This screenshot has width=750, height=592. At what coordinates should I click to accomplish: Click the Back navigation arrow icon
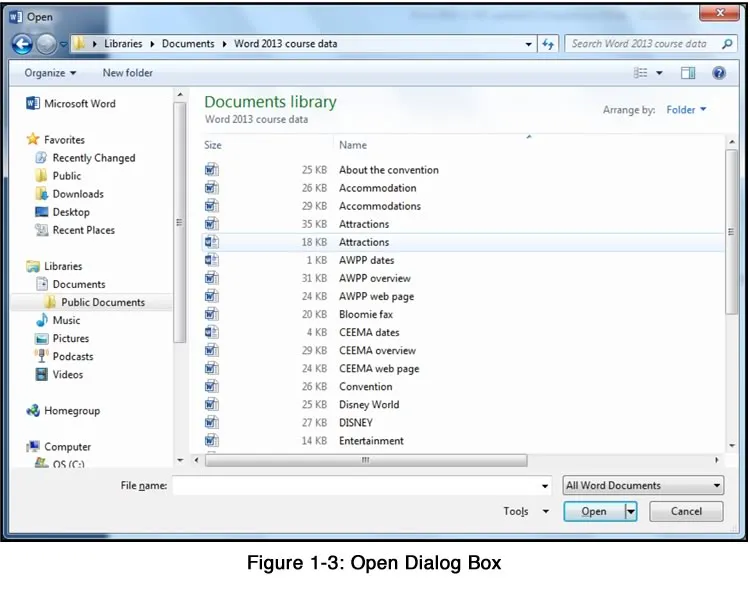click(22, 44)
